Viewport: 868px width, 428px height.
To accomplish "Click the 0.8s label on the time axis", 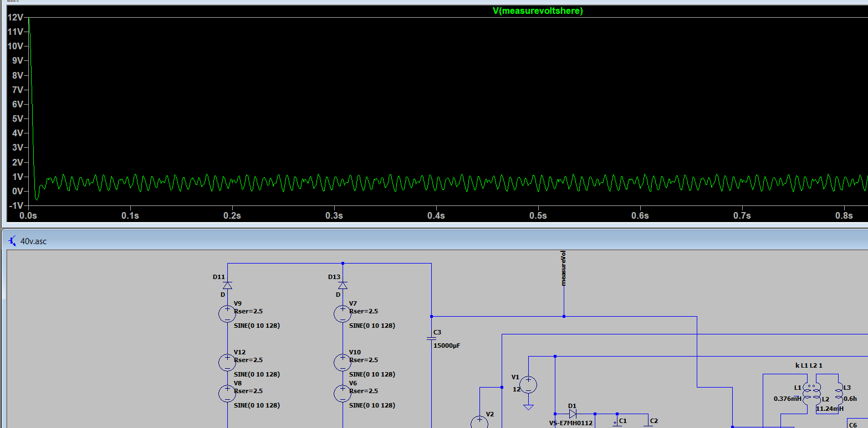I will click(x=844, y=215).
